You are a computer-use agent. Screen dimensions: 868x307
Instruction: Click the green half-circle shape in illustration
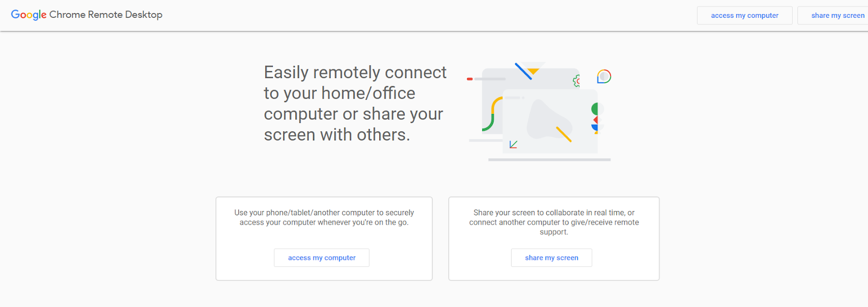[595, 108]
